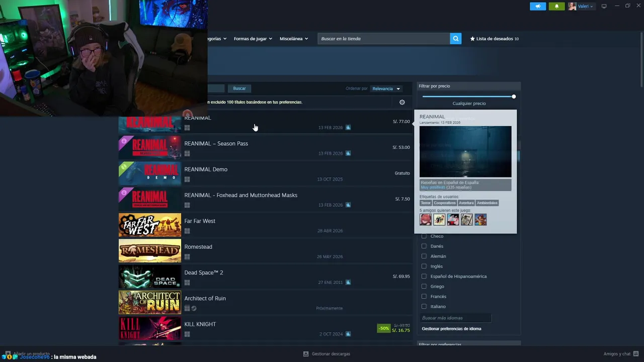Check the Francés language checkbox

click(424, 296)
